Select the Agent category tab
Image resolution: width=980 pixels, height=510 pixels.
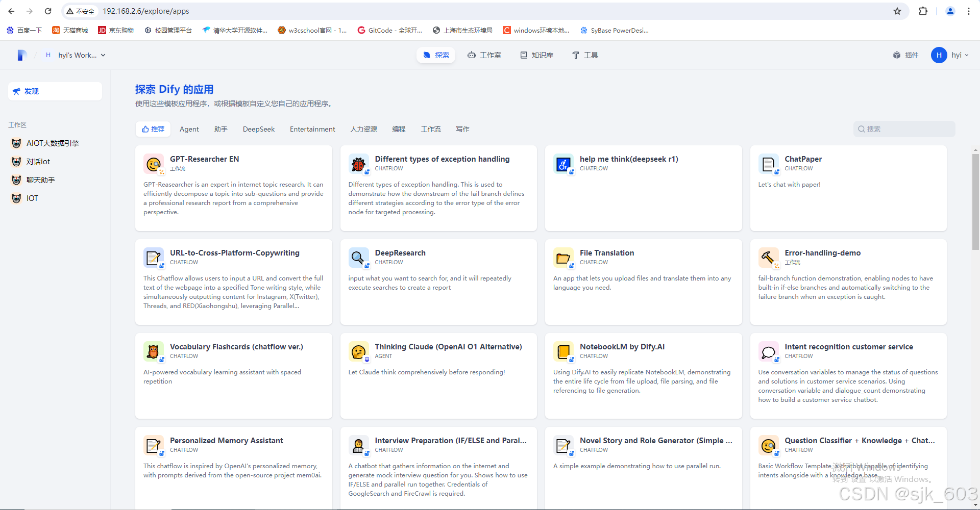click(189, 129)
